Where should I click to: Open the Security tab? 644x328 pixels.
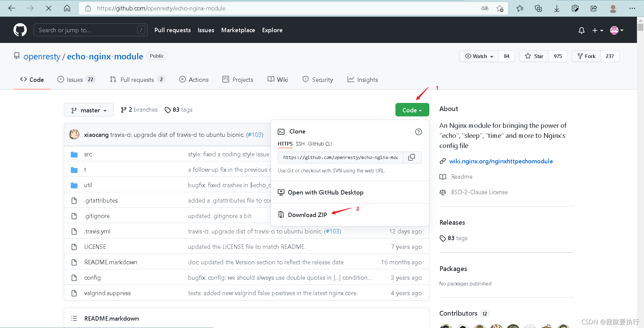point(318,79)
